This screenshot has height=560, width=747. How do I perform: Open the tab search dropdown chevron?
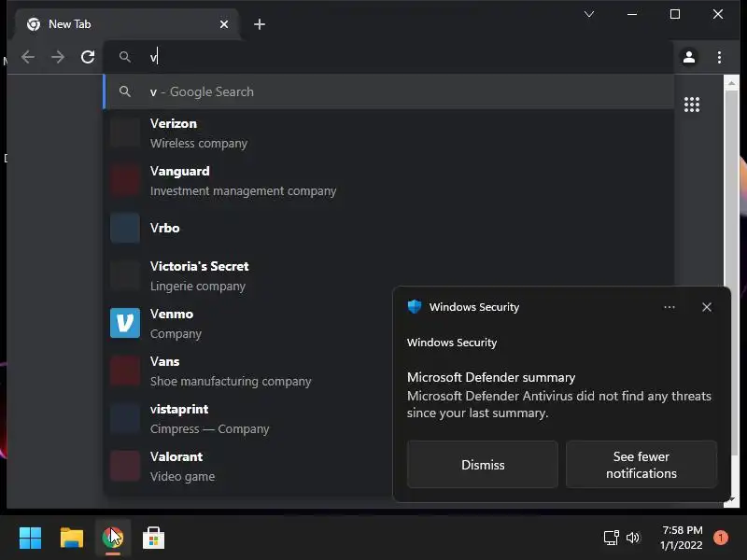[x=589, y=14]
